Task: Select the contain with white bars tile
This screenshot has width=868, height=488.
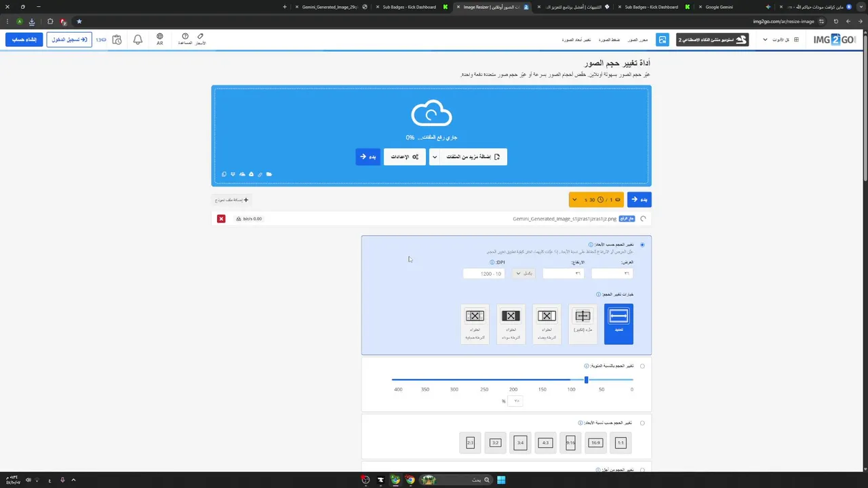Action: (x=547, y=324)
